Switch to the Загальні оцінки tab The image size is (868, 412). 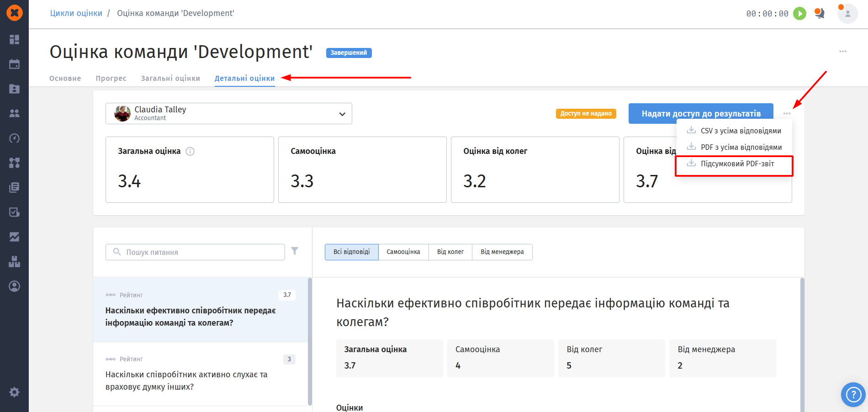click(x=170, y=78)
